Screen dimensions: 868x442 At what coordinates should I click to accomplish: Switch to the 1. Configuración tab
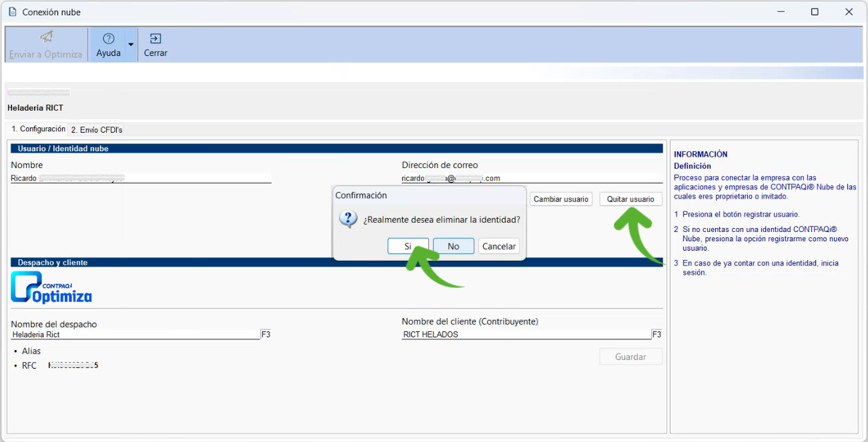(x=38, y=129)
